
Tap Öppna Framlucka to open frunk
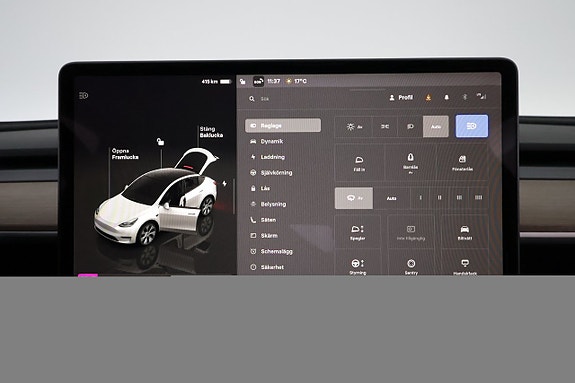pyautogui.click(x=125, y=154)
